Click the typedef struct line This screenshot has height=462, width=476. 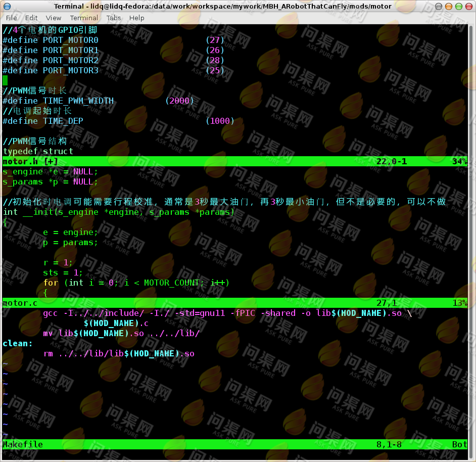[x=38, y=151]
